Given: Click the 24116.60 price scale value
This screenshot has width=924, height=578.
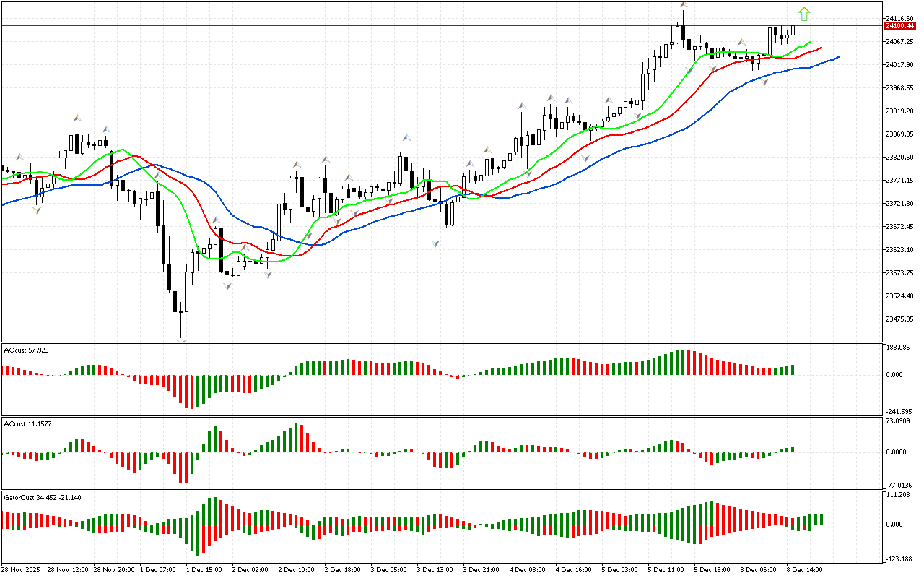Looking at the screenshot, I should click(x=902, y=18).
